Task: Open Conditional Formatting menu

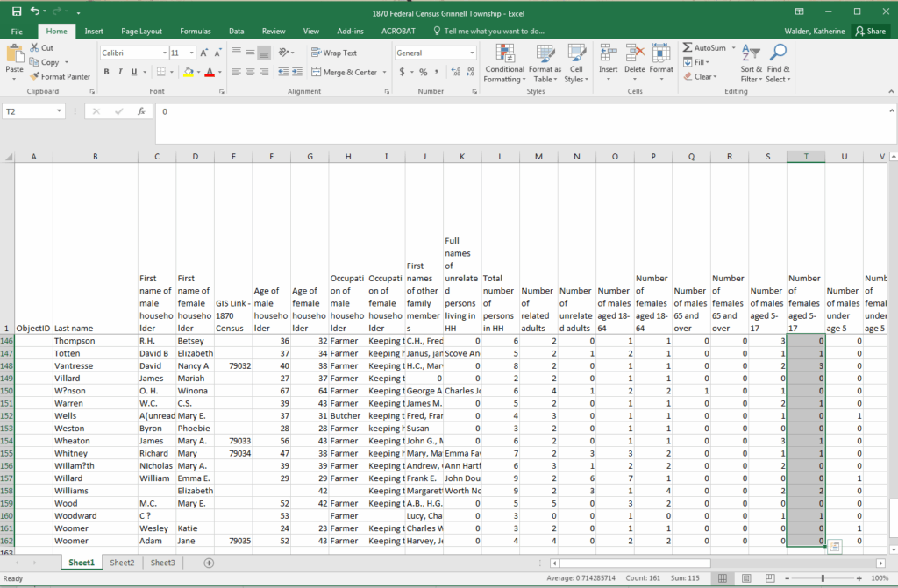Action: click(x=504, y=64)
